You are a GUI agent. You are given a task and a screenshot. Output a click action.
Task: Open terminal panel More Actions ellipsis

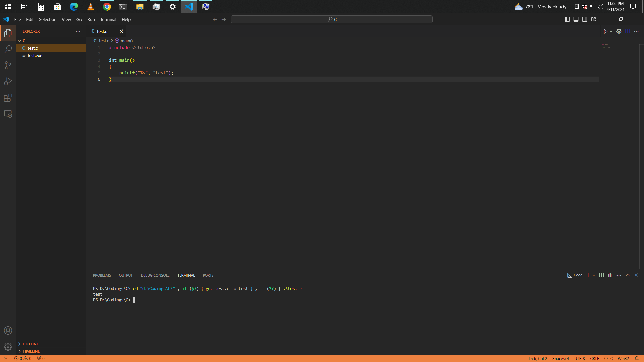[619, 275]
